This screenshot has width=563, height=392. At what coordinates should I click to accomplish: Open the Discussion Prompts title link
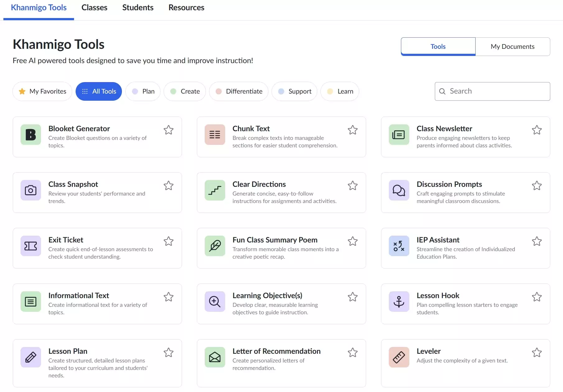coord(449,184)
